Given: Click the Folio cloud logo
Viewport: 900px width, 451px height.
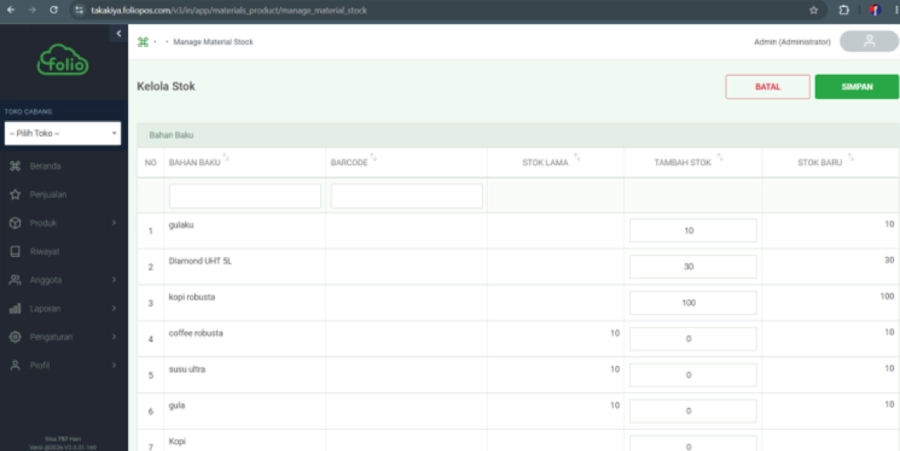Looking at the screenshot, I should point(63,60).
